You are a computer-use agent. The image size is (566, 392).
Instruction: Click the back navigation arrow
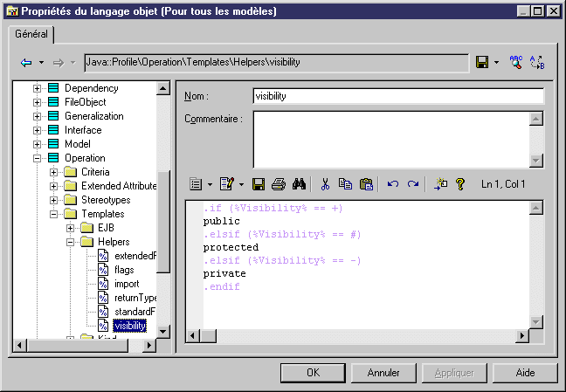(x=26, y=63)
